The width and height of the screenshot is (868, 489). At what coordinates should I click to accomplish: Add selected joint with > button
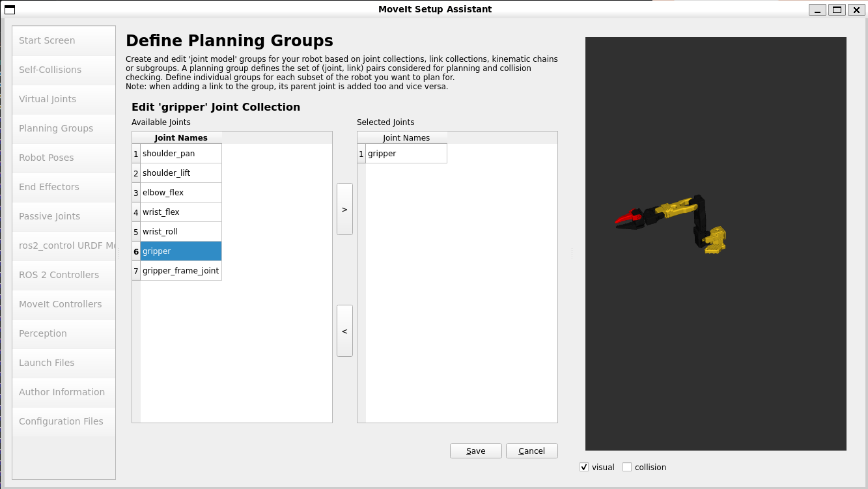344,209
